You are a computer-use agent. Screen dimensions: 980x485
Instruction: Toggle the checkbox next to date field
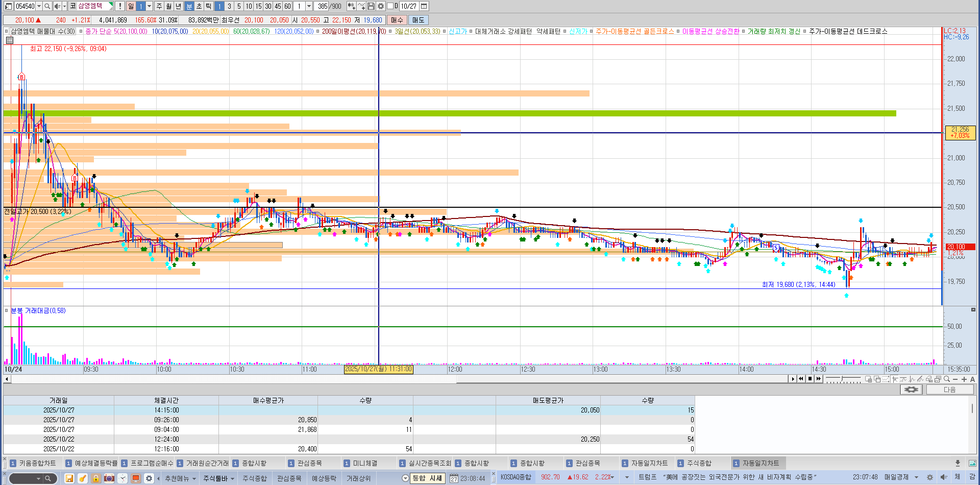[x=390, y=6]
